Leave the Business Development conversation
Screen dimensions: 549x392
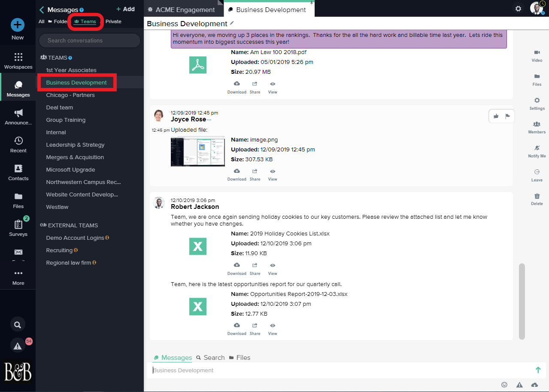537,175
